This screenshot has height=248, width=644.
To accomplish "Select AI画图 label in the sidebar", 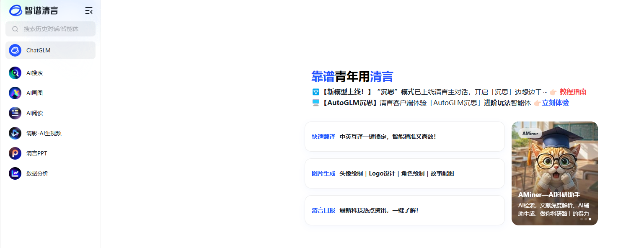I will tap(34, 93).
